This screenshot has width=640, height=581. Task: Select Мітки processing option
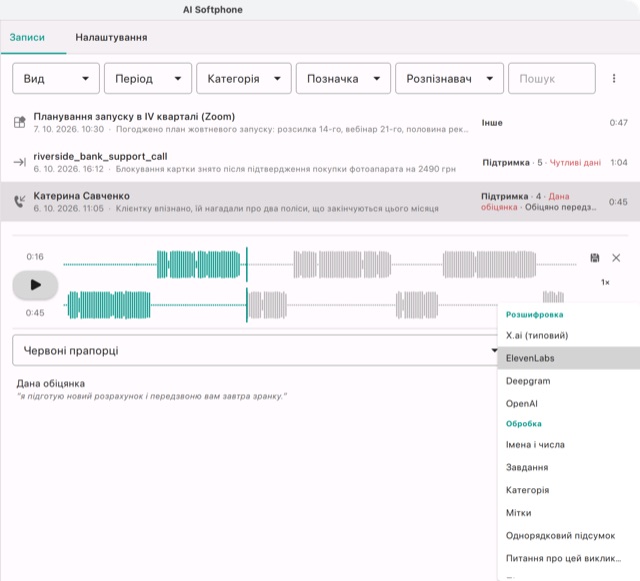point(569,513)
